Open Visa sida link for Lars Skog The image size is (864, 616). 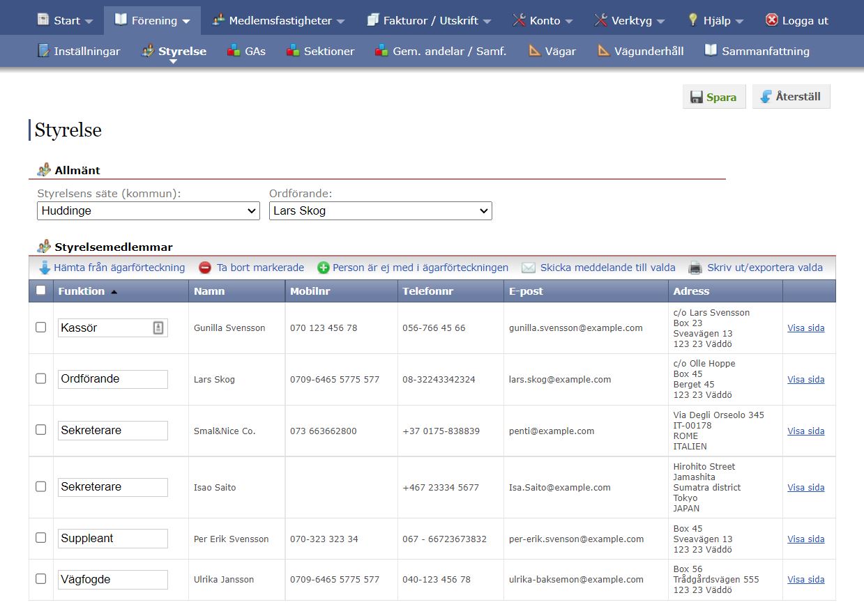[805, 380]
